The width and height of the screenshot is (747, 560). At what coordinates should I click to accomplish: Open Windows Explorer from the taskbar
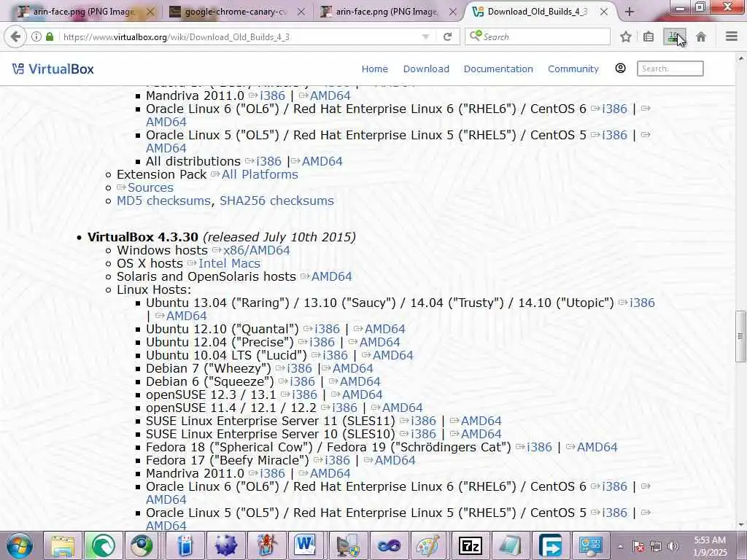pos(63,546)
